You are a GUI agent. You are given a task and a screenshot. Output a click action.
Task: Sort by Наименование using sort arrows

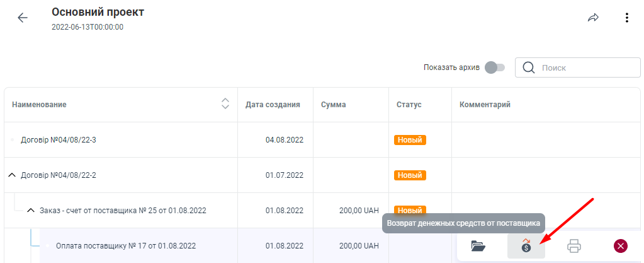point(225,104)
